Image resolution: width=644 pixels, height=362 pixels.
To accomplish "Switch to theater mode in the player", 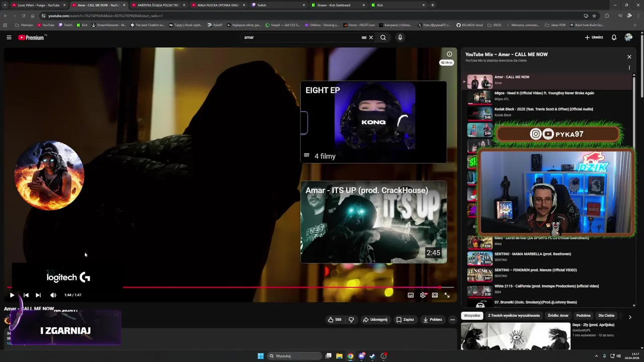I will click(435, 295).
